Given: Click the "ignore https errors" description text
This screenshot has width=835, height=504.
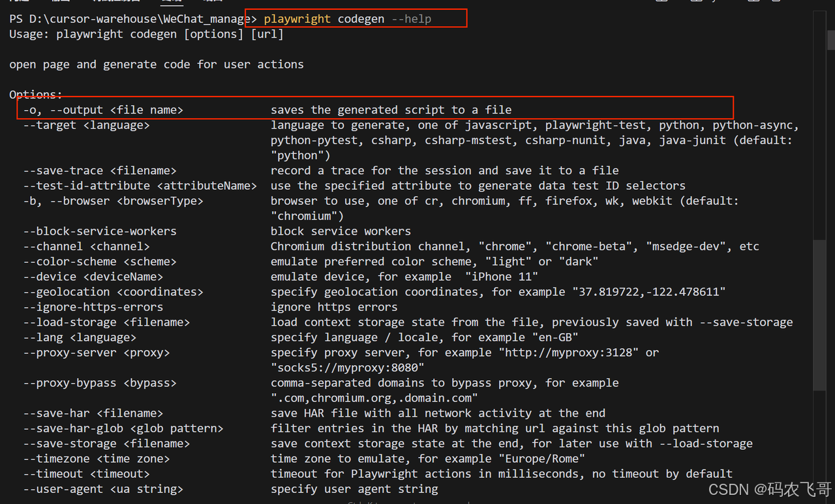Looking at the screenshot, I should coord(334,307).
